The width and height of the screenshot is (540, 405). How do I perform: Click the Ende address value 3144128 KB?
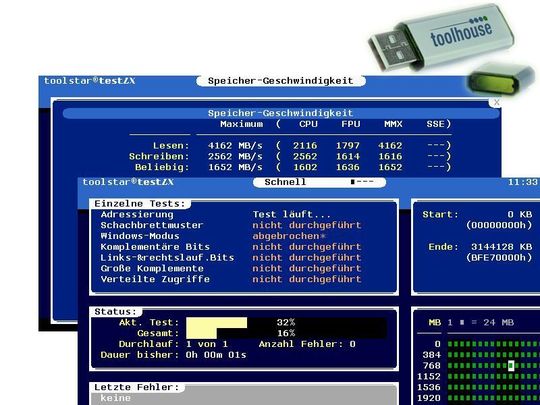pos(501,247)
